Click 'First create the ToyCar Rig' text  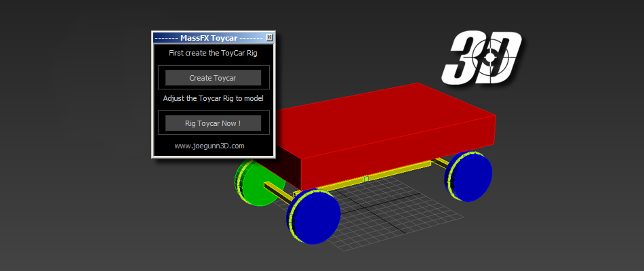tap(213, 53)
